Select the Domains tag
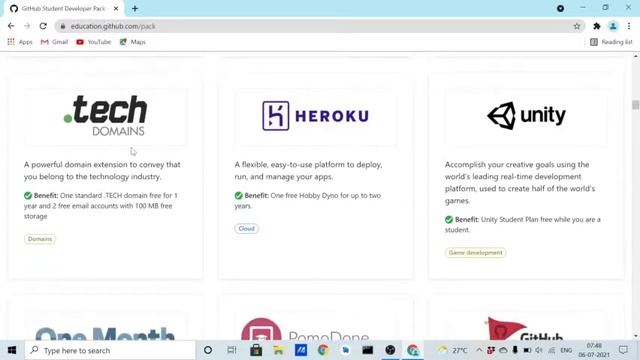Screen dimensions: 640x360 40,239
